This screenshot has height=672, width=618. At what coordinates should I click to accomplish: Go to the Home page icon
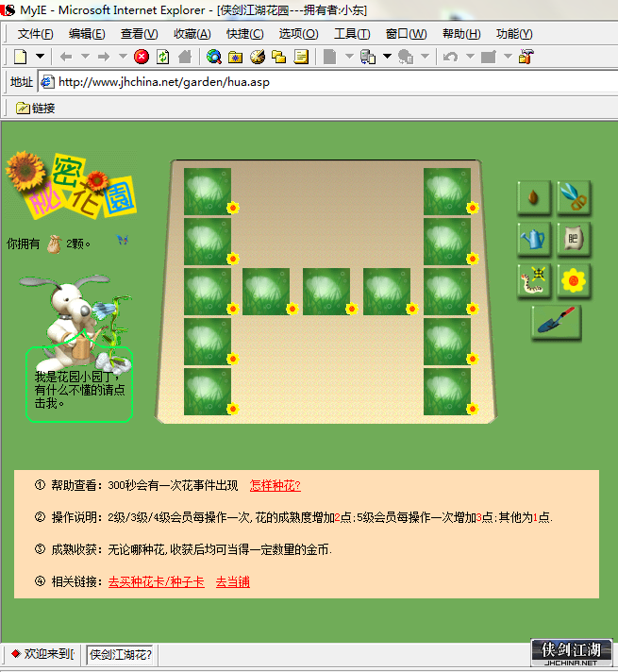(x=185, y=57)
